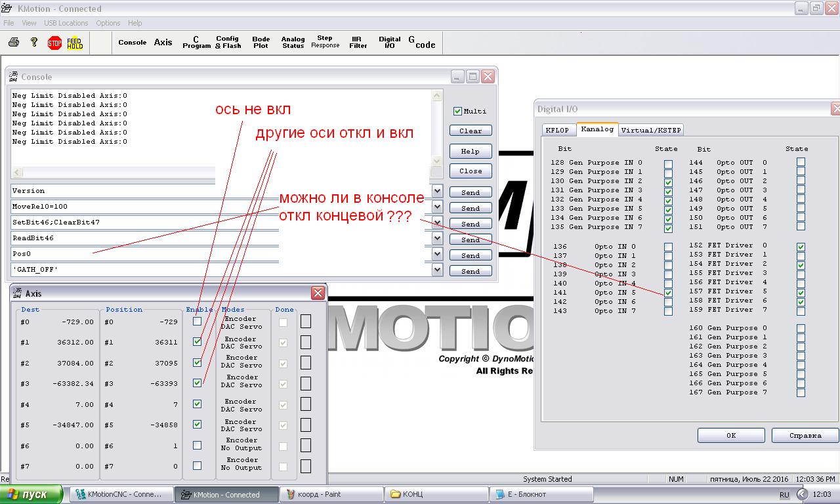Open the USB Locations menu

[x=66, y=23]
